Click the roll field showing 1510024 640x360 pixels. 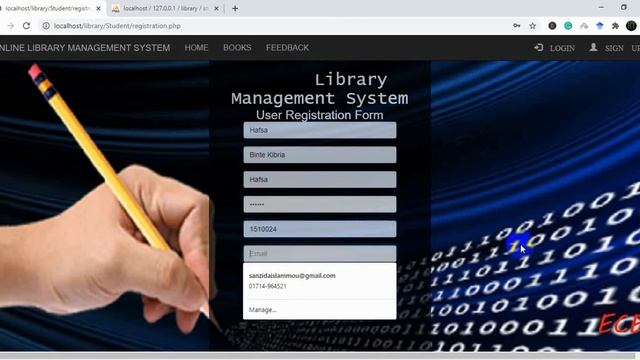point(320,229)
